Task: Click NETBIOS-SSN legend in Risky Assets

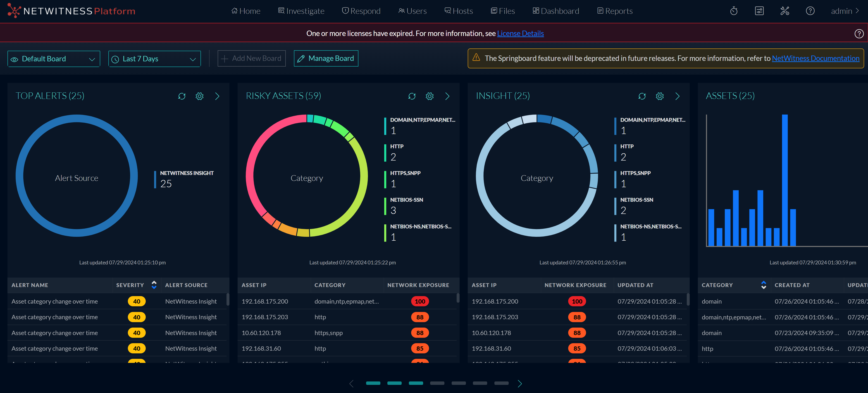Action: click(x=404, y=206)
